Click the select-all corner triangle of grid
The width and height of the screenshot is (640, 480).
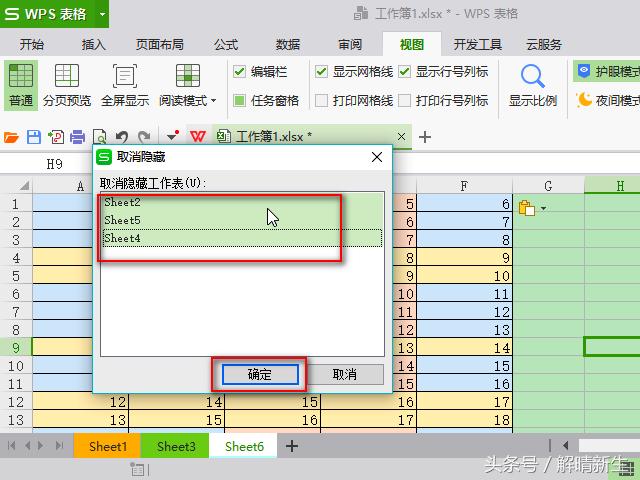tap(24, 186)
